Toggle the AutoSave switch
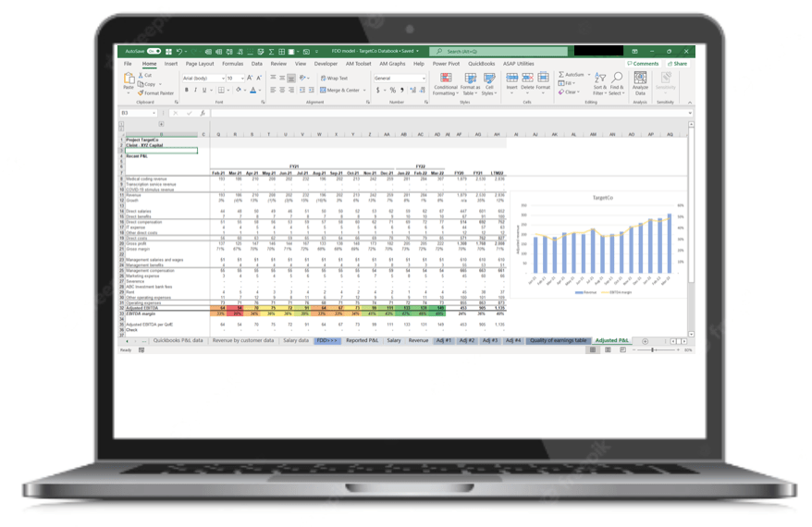The width and height of the screenshot is (812, 527). click(x=154, y=51)
